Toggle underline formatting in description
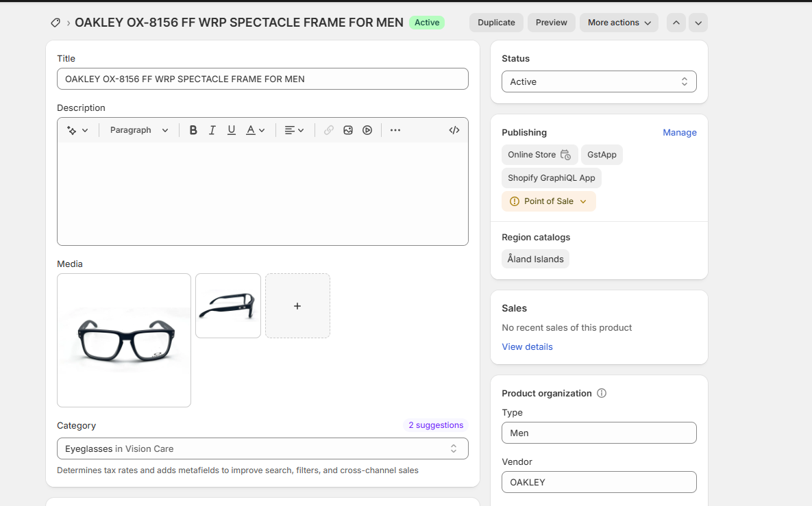The image size is (812, 506). pos(232,130)
